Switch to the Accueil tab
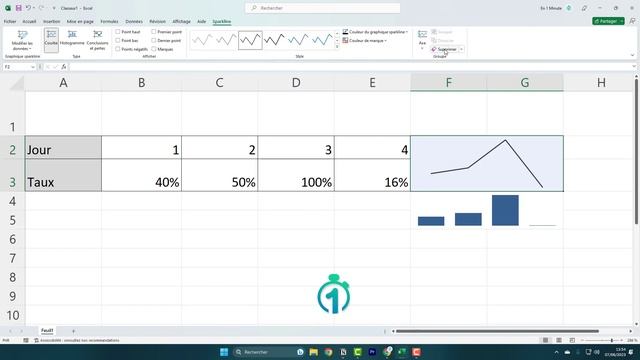 pos(29,21)
